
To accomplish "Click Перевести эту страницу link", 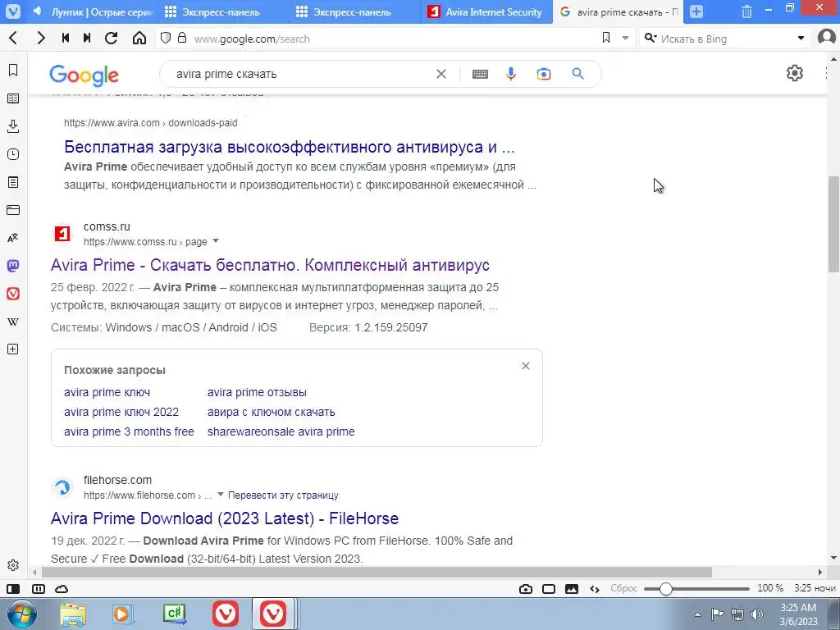I will pyautogui.click(x=283, y=495).
